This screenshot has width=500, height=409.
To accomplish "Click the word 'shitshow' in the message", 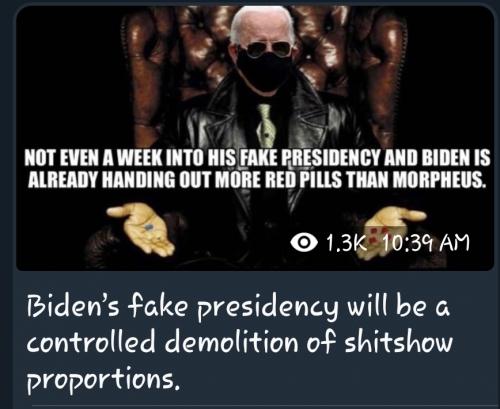I will [x=399, y=343].
